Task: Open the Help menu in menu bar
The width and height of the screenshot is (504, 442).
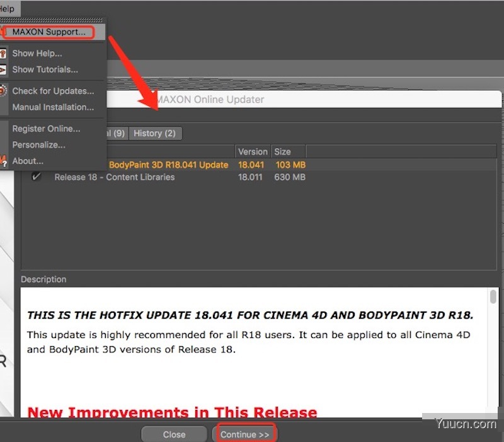Action: pos(8,9)
